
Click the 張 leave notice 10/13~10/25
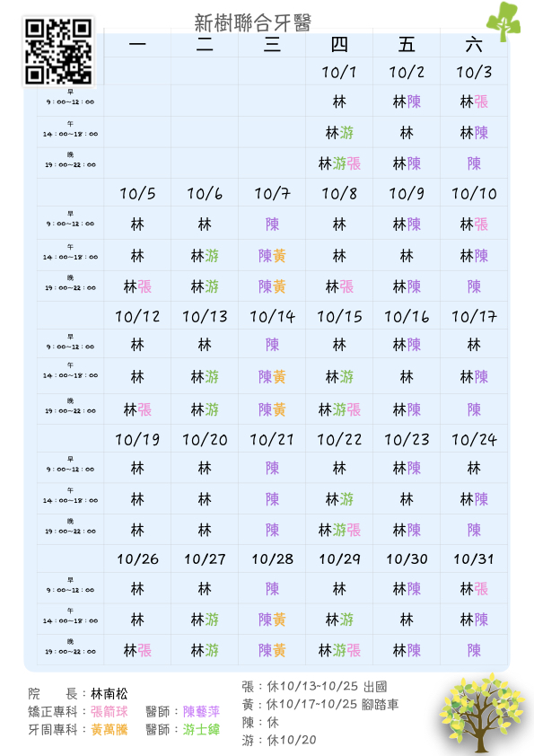coord(315,687)
